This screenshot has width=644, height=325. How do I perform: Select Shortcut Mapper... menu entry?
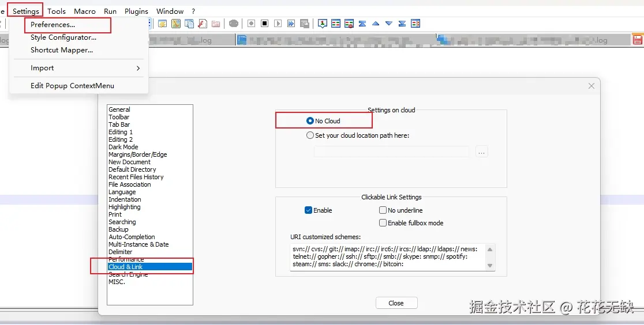(x=62, y=50)
